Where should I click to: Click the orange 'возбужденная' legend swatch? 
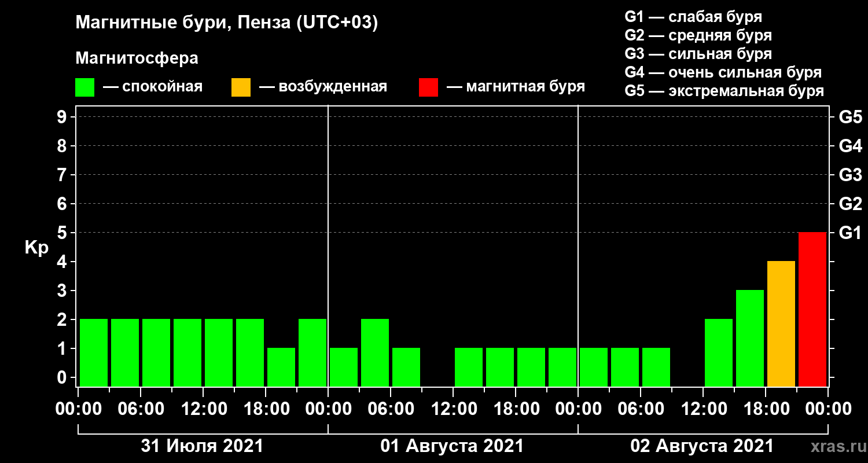pyautogui.click(x=241, y=87)
